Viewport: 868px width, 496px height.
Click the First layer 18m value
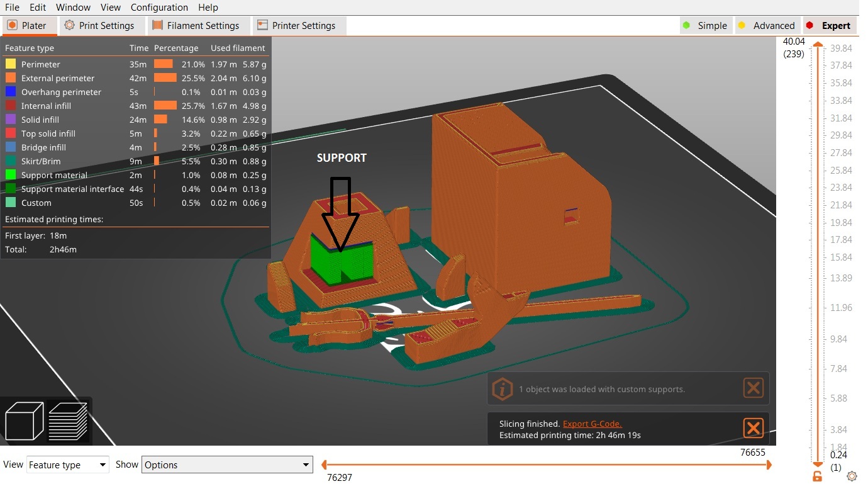58,235
